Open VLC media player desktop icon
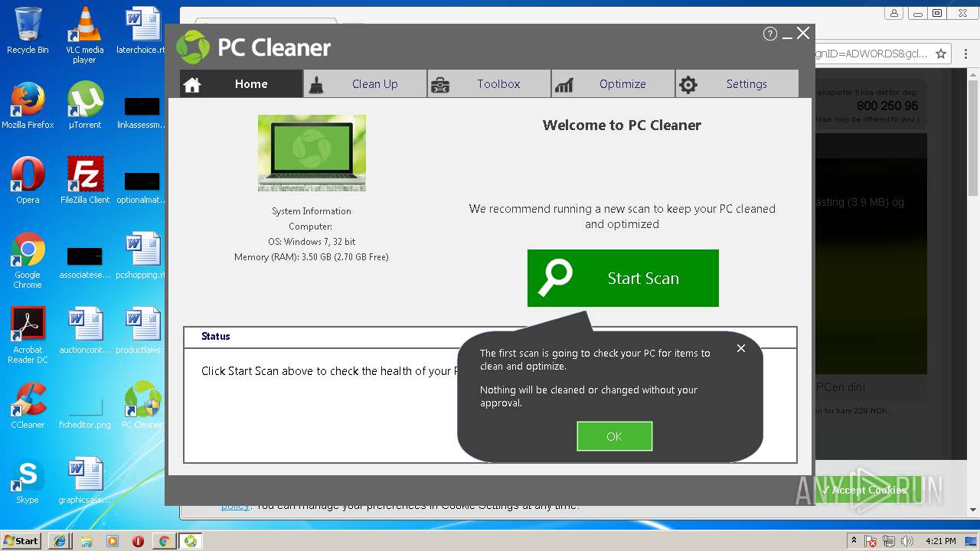The height and width of the screenshot is (551, 980). tap(84, 35)
